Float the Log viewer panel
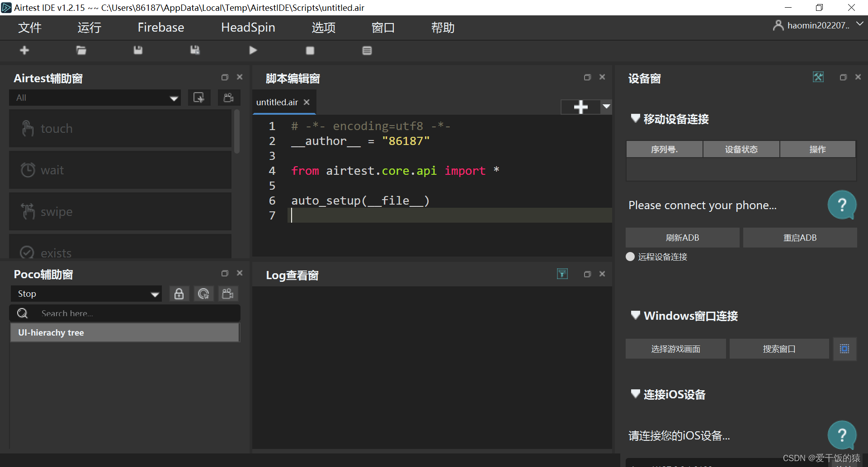The image size is (868, 467). coord(587,274)
